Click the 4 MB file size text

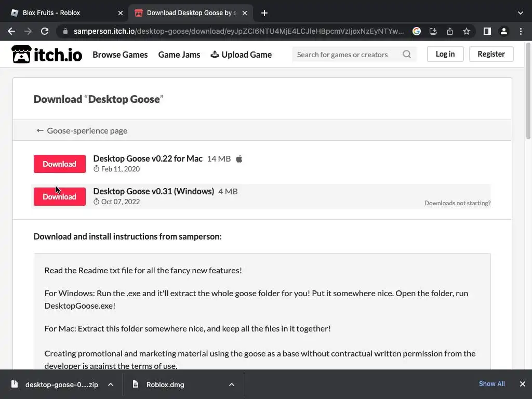click(x=228, y=191)
